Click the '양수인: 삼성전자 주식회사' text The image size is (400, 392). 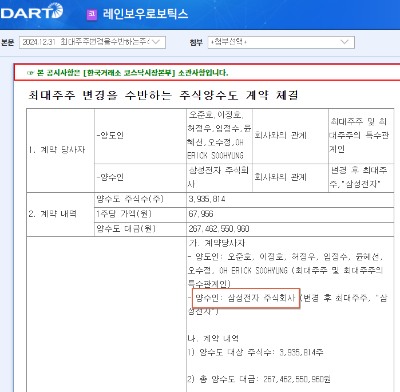click(x=245, y=298)
